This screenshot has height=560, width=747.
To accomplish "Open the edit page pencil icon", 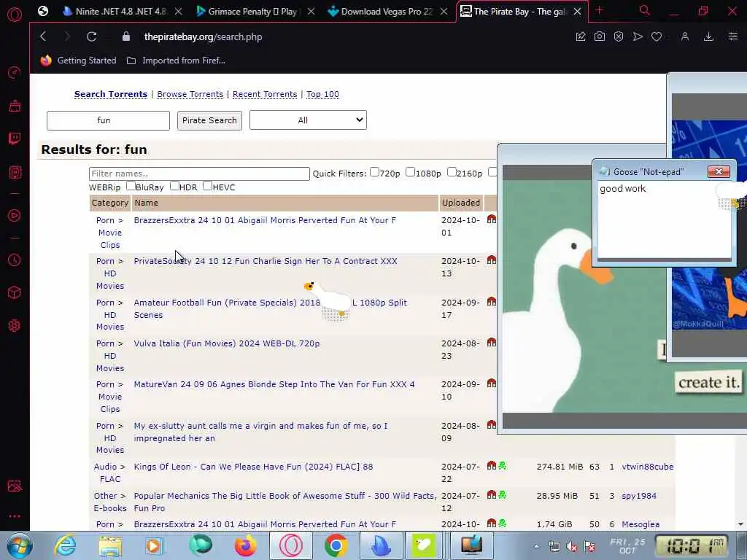I will (580, 36).
